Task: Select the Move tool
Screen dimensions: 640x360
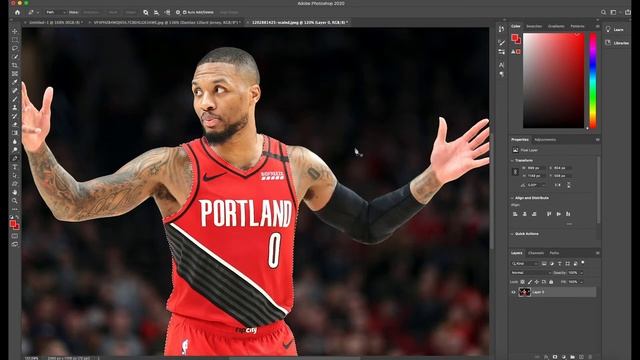Action: click(x=15, y=31)
